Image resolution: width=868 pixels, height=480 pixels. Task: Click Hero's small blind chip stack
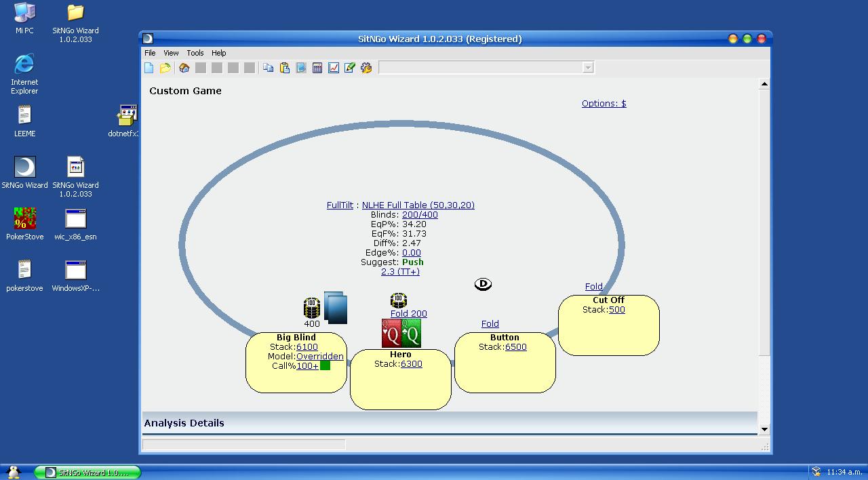click(x=399, y=300)
